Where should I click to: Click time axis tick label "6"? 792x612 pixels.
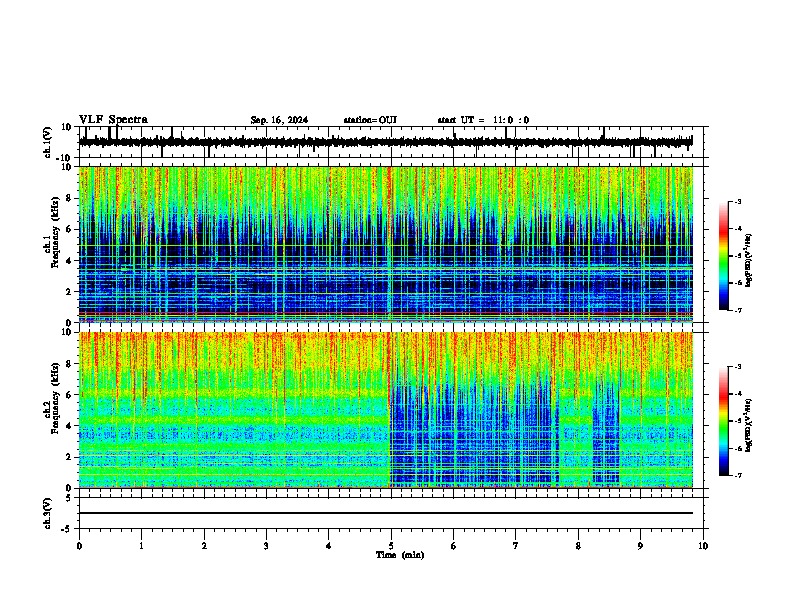pyautogui.click(x=454, y=546)
